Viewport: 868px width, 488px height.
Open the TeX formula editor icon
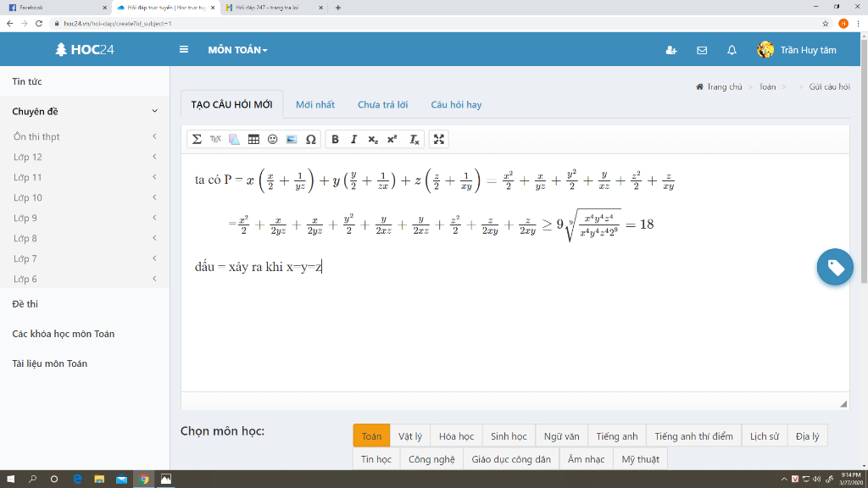pyautogui.click(x=215, y=140)
